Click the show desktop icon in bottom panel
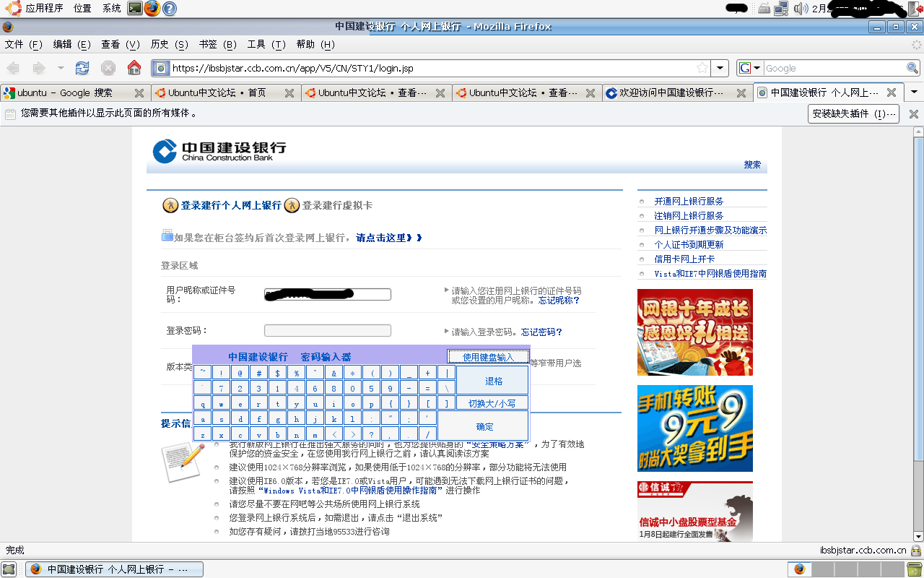 (9, 569)
